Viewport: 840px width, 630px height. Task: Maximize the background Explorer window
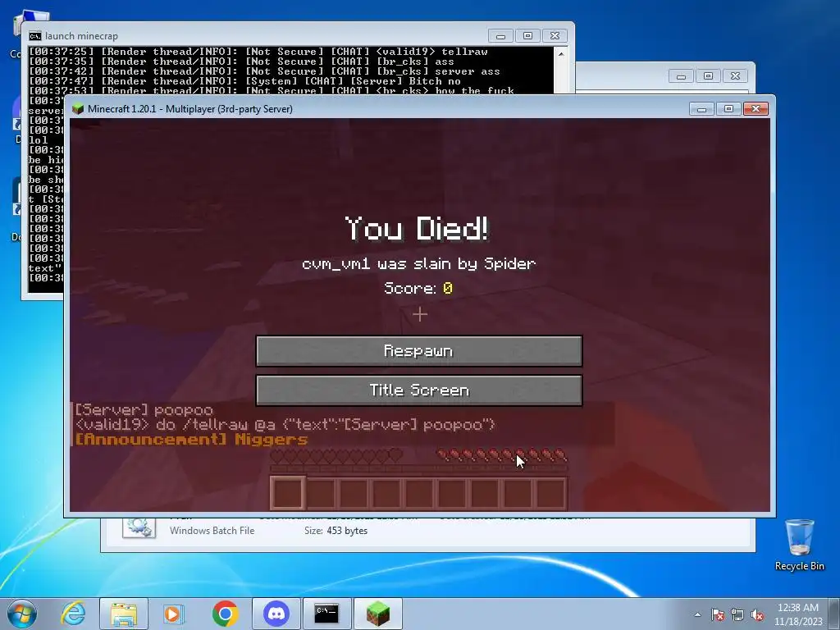click(x=708, y=76)
